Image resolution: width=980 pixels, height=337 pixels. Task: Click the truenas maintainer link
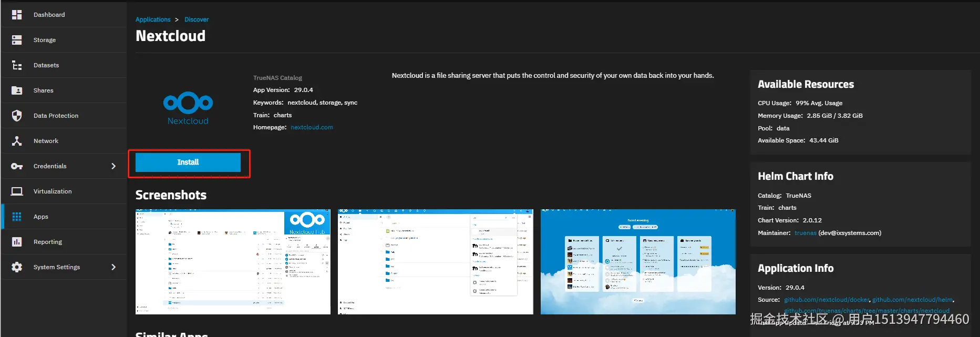pos(806,233)
